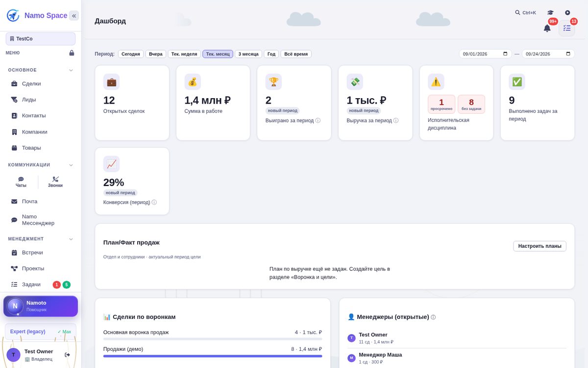This screenshot has width=588, height=368.
Task: Click the warning icon on Исполнительская дисциплина card
Action: point(436,82)
